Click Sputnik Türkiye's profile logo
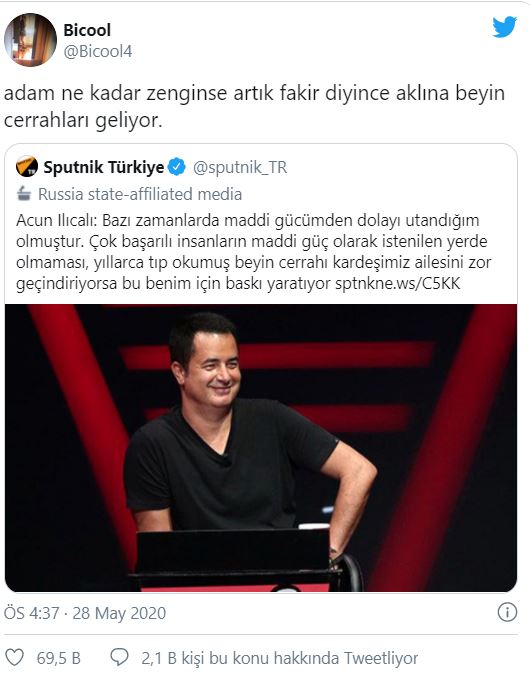The height and width of the screenshot is (676, 530). [x=27, y=166]
